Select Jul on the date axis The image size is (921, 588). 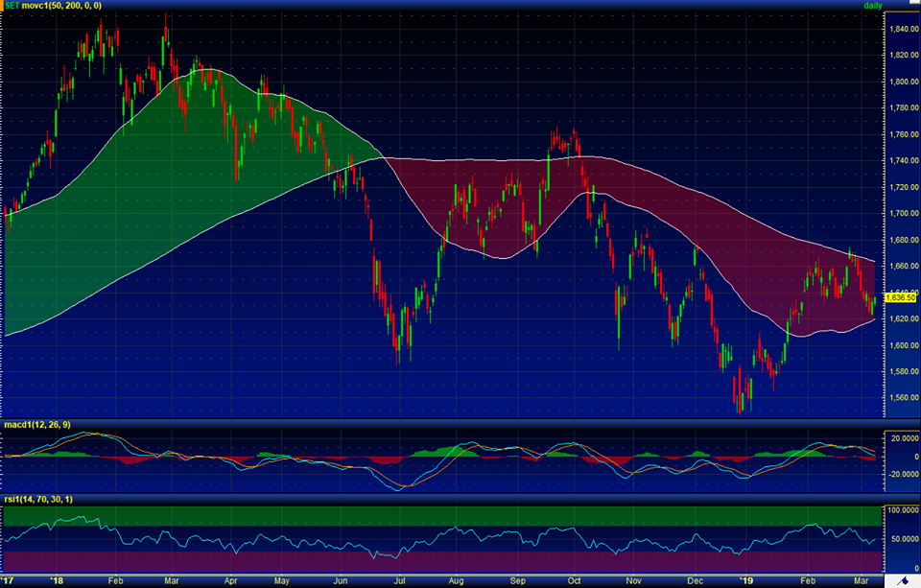pos(395,580)
